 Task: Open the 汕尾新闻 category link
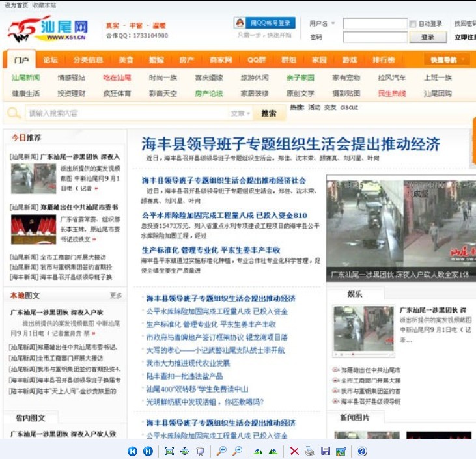click(x=26, y=77)
